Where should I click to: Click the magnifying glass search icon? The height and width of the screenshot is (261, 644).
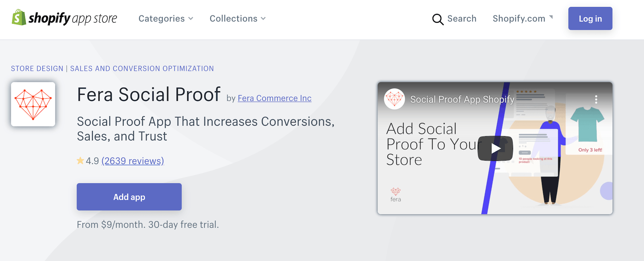tap(437, 19)
